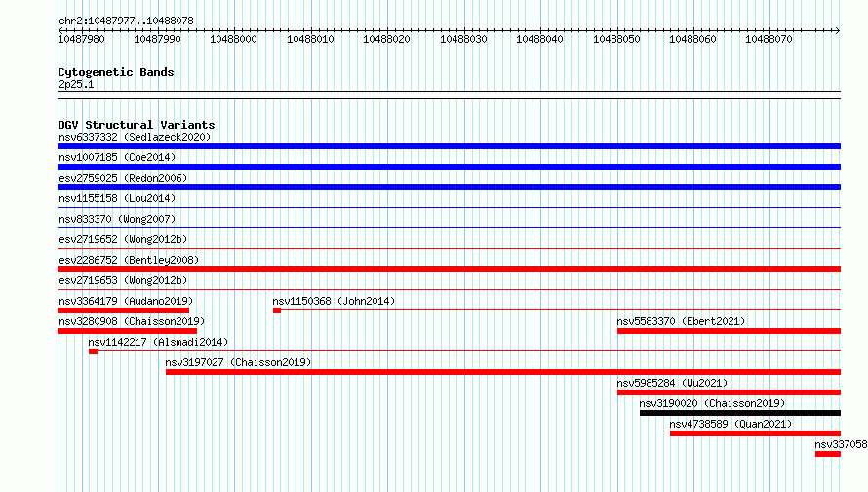Click ruler position 10488050
The image size is (868, 492).
616,39
